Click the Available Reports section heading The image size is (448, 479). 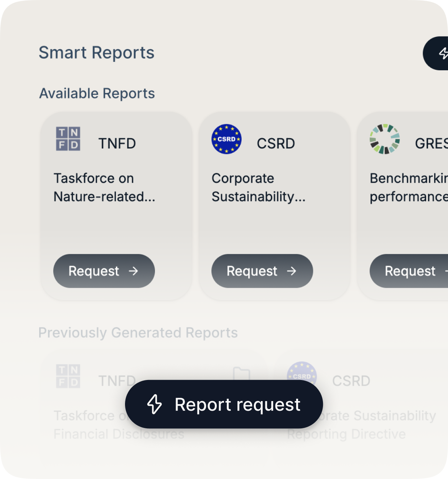(x=97, y=93)
